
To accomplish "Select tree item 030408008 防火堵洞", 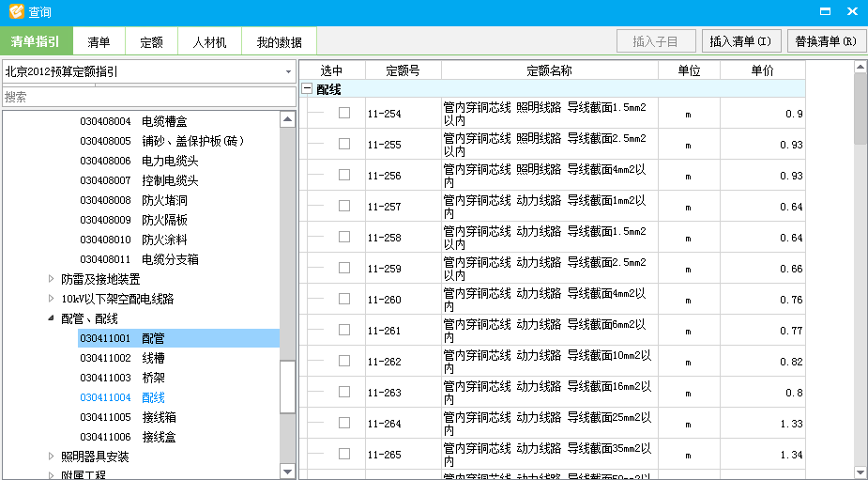I will (x=133, y=200).
